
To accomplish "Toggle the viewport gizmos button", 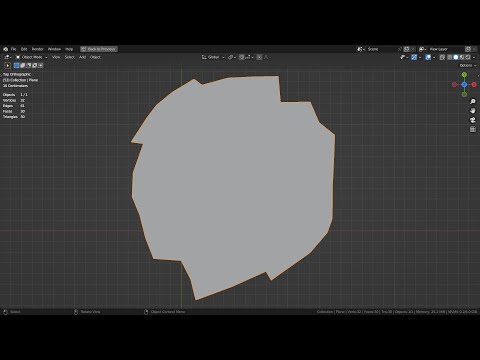I will coord(414,57).
